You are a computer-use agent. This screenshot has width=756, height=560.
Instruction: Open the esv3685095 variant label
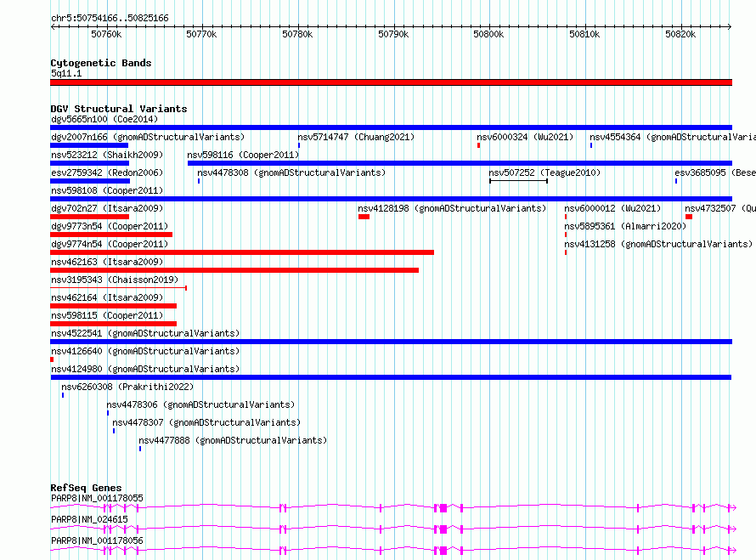[715, 173]
